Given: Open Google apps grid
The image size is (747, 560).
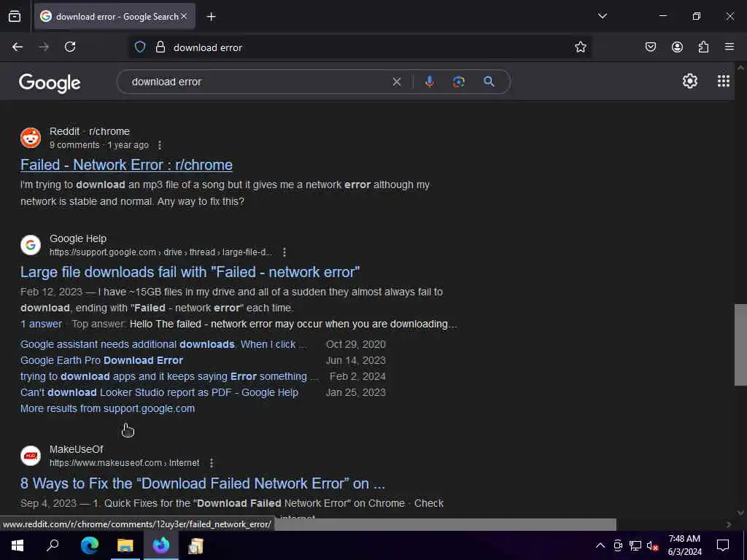Looking at the screenshot, I should [x=723, y=82].
